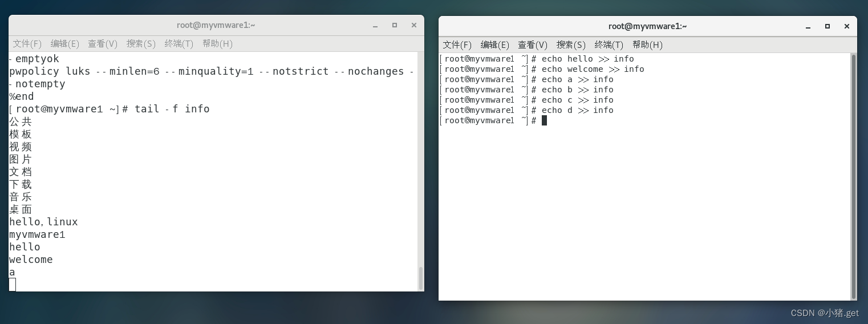Screen dimensions: 868x324
Task: Click the 'echo d >> info' line
Action: pyautogui.click(x=527, y=110)
